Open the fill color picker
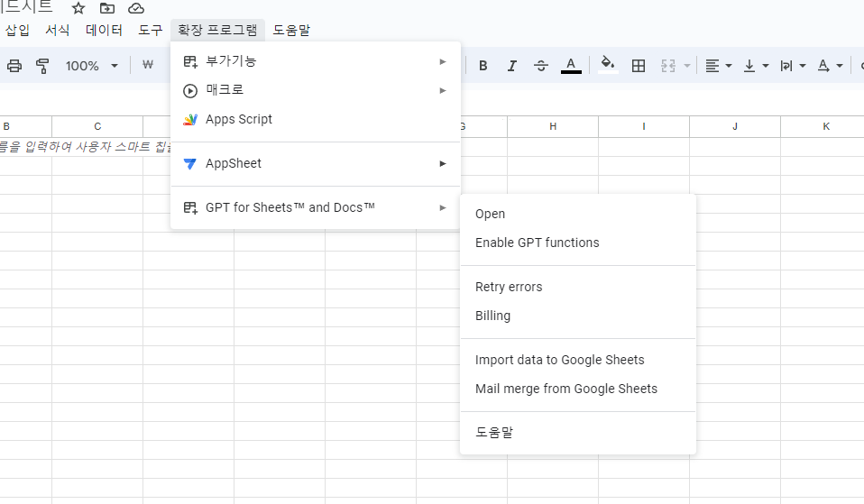Image resolution: width=864 pixels, height=504 pixels. pyautogui.click(x=608, y=65)
